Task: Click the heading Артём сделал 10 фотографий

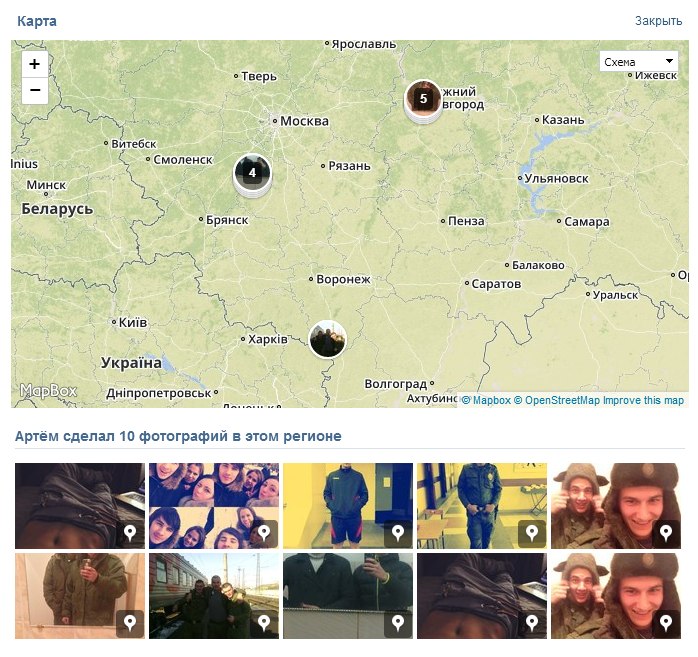Action: [178, 436]
